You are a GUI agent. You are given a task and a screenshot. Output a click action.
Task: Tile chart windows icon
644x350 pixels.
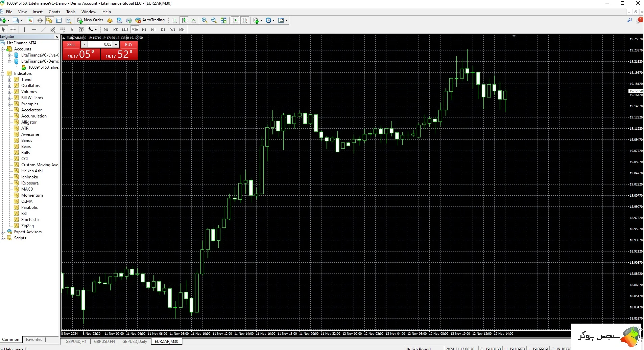(x=223, y=20)
